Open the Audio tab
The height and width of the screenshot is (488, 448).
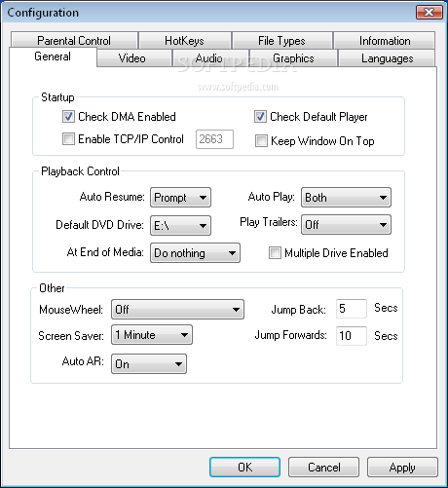point(209,58)
